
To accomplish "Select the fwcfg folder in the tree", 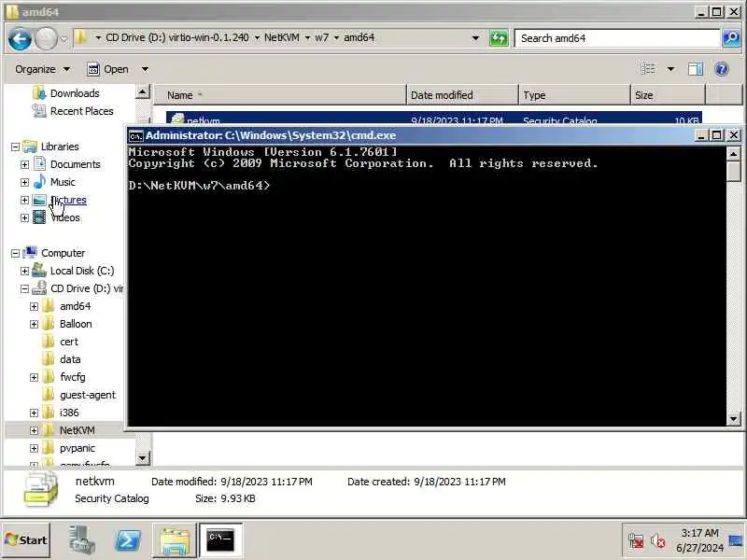I will click(73, 377).
